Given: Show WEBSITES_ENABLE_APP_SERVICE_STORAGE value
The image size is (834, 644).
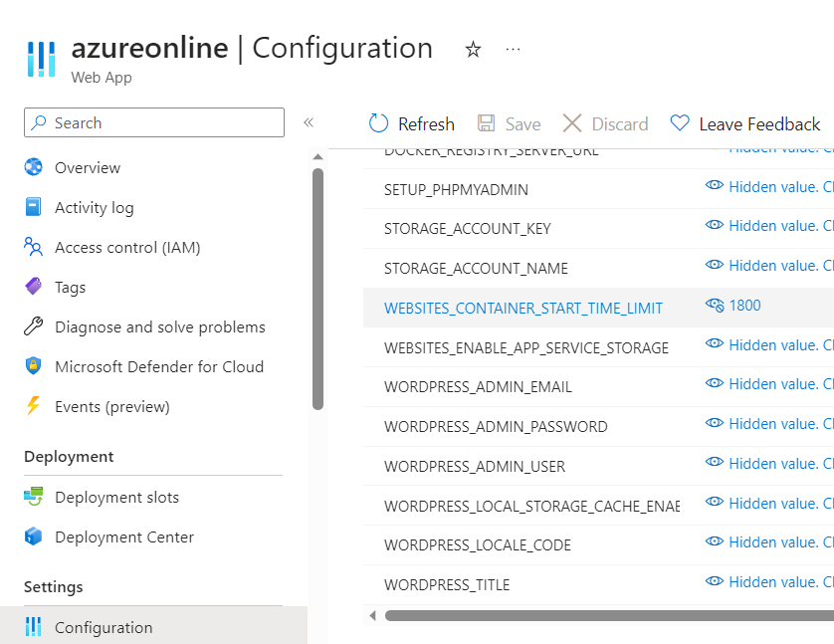Looking at the screenshot, I should (x=715, y=343).
